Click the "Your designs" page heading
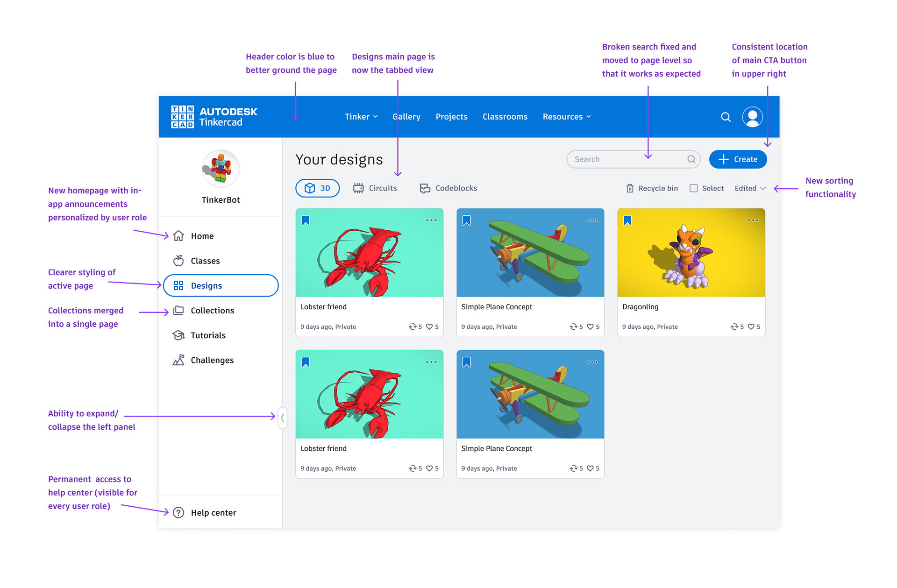 pyautogui.click(x=339, y=160)
